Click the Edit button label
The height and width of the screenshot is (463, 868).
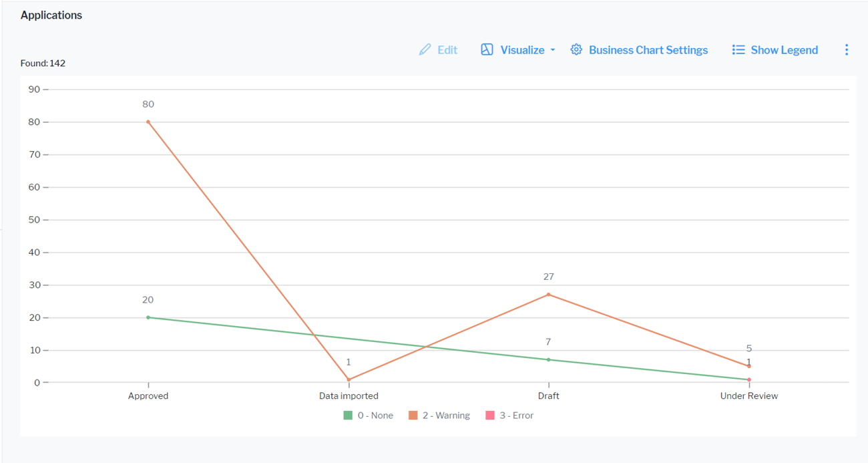coord(447,50)
